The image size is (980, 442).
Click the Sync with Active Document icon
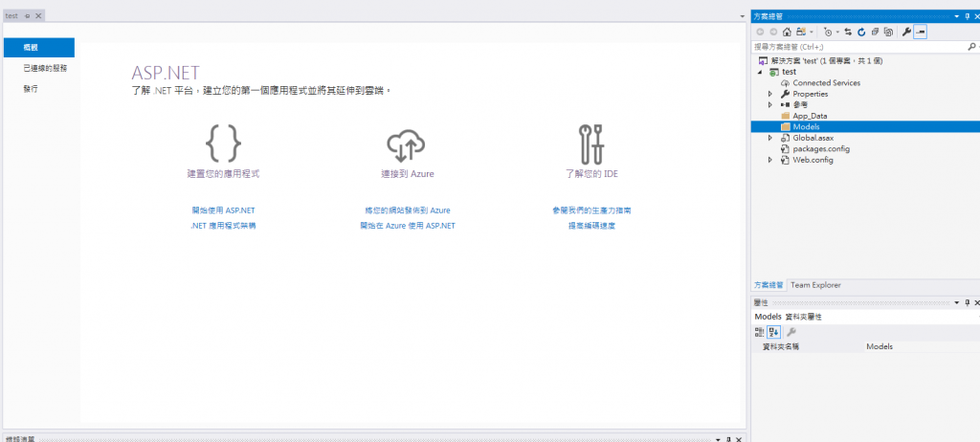(x=848, y=32)
